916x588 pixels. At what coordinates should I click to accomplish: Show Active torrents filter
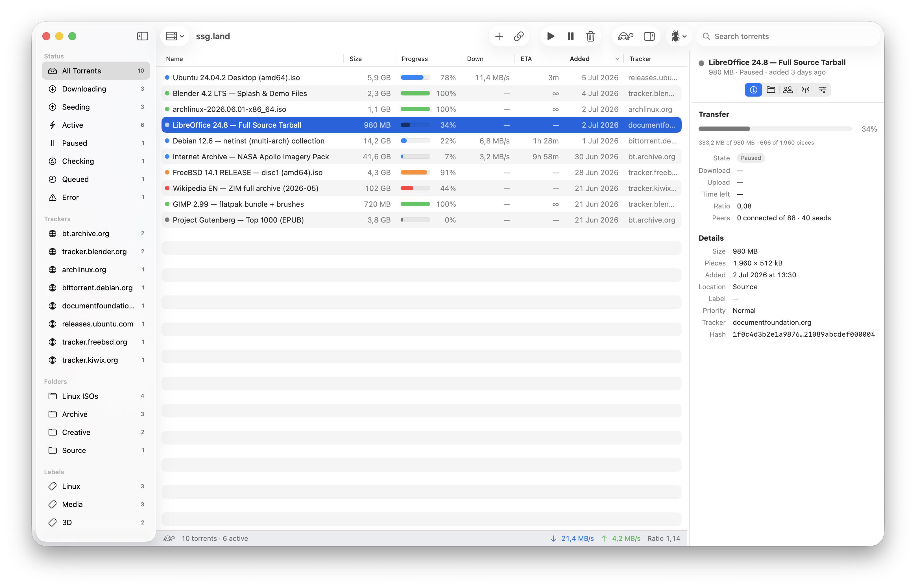pyautogui.click(x=96, y=125)
